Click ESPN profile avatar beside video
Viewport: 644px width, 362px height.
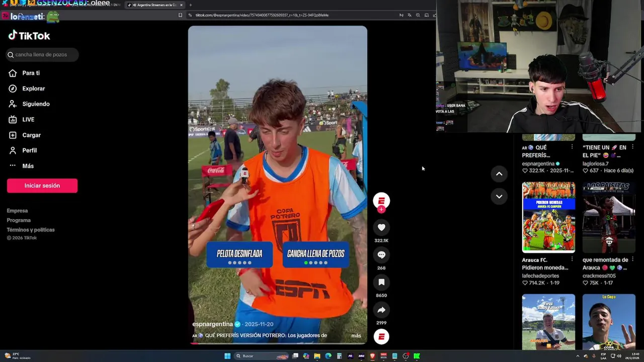381,201
